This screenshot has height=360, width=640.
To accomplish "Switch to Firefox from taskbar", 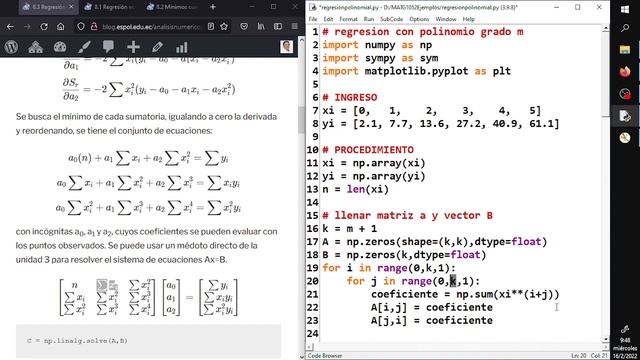I will [x=625, y=72].
